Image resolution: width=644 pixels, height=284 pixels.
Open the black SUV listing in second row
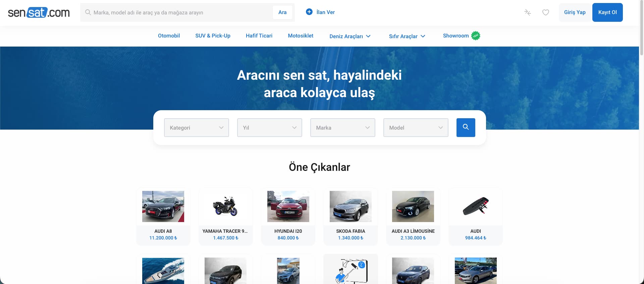(x=225, y=271)
